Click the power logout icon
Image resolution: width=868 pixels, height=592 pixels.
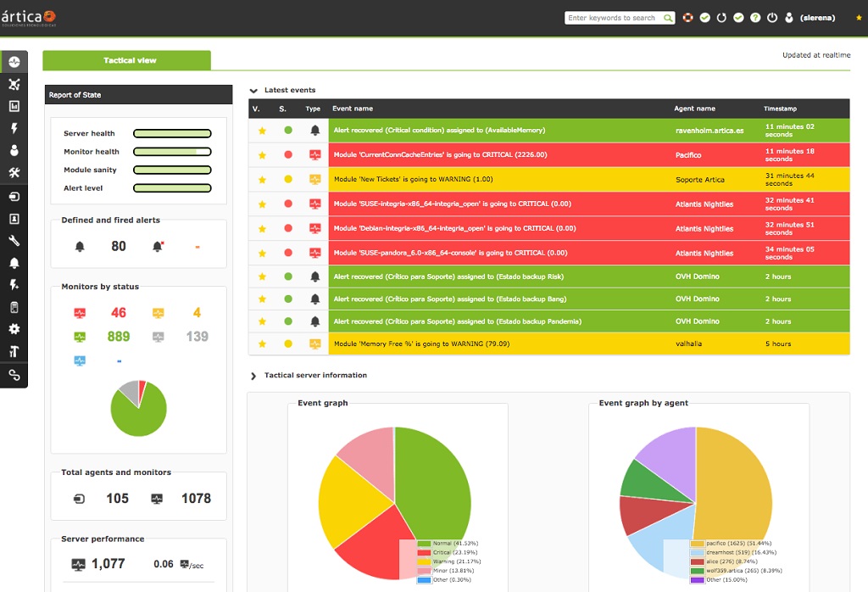(x=772, y=18)
